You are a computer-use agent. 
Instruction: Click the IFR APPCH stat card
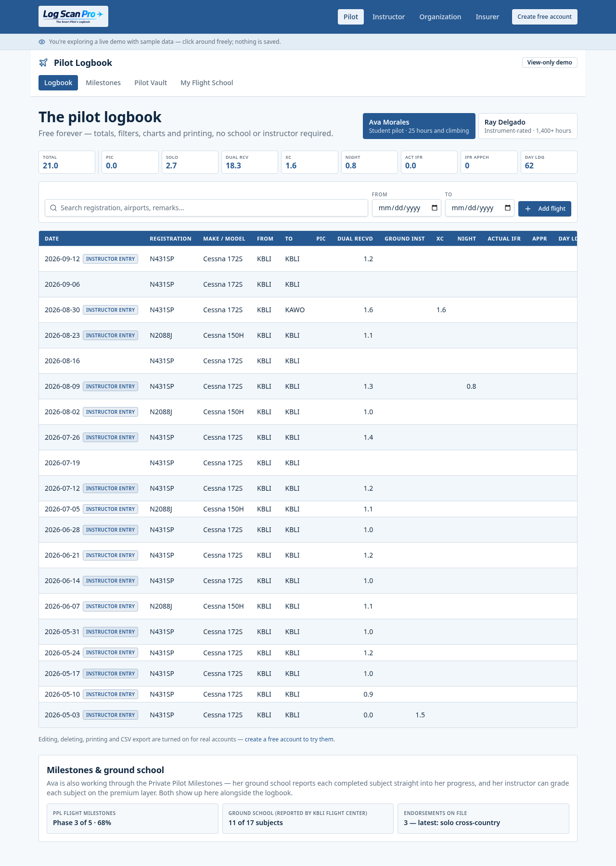point(489,162)
